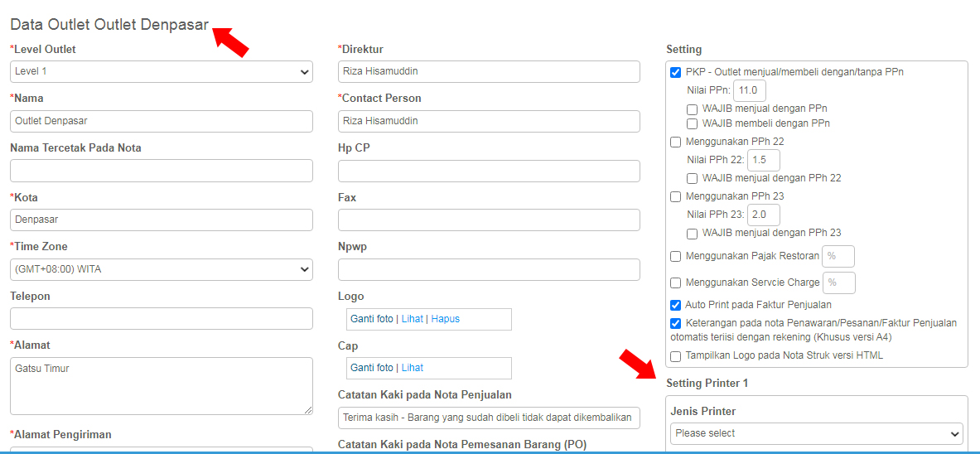Screen dimensions: 980x454
Task: Toggle Auto Print pada Faktur Penjualan
Action: (x=676, y=305)
